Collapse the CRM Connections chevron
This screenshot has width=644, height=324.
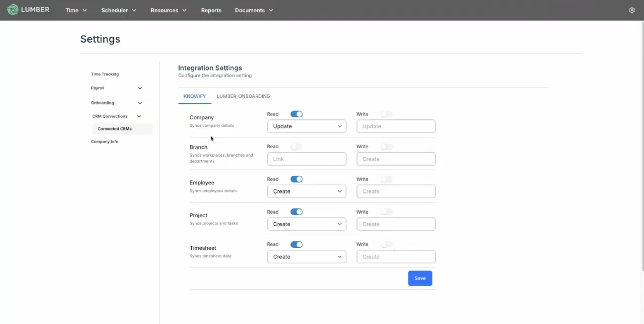pyautogui.click(x=139, y=116)
